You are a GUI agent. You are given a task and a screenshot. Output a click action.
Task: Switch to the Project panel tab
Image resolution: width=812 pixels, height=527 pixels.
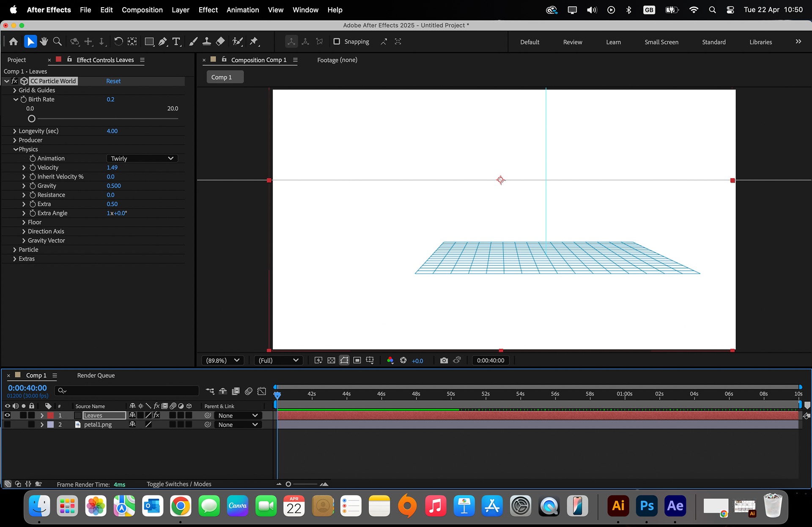[x=16, y=60]
